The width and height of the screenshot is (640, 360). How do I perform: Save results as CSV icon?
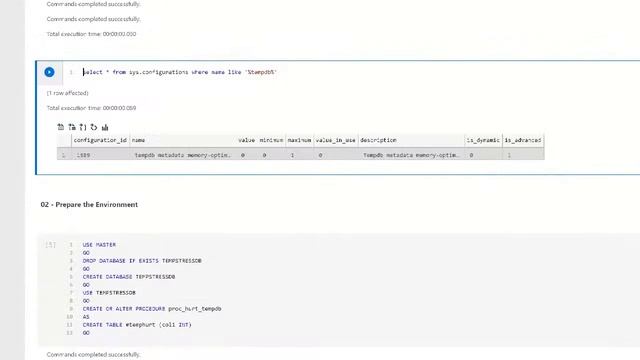click(x=61, y=127)
